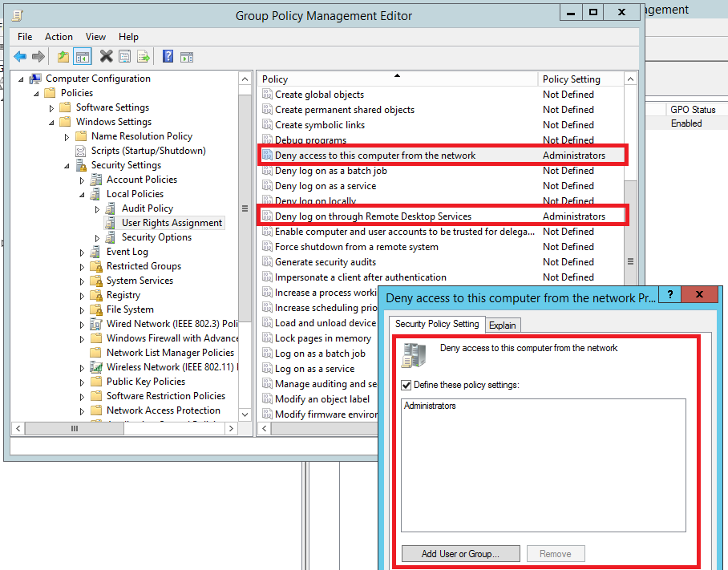Open the Action menu
This screenshot has width=728, height=570.
(x=59, y=37)
